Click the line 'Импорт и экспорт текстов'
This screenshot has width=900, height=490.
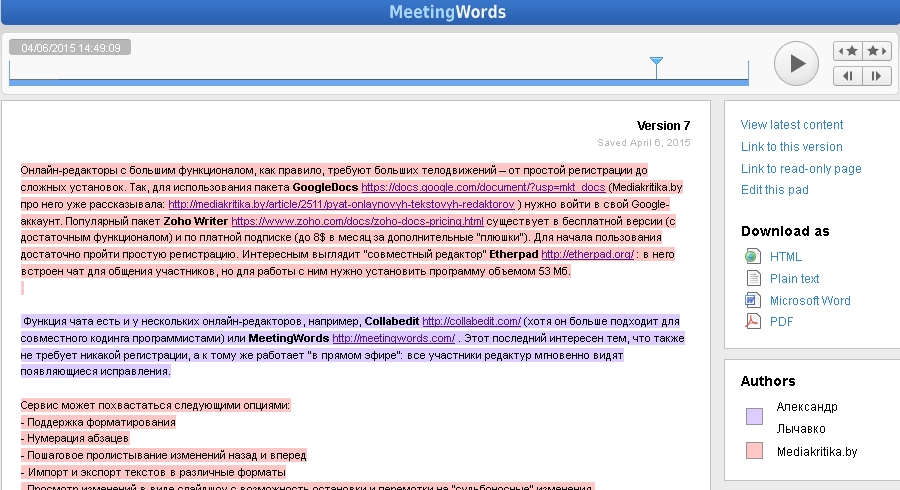pyautogui.click(x=153, y=472)
